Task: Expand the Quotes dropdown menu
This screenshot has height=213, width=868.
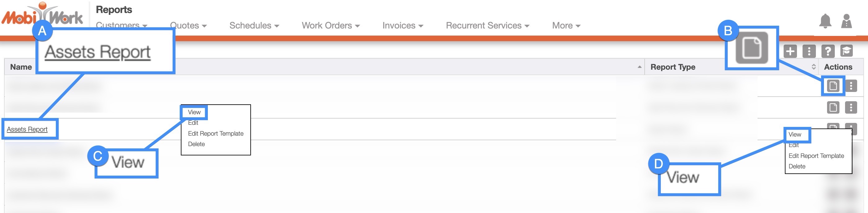Action: coord(188,26)
